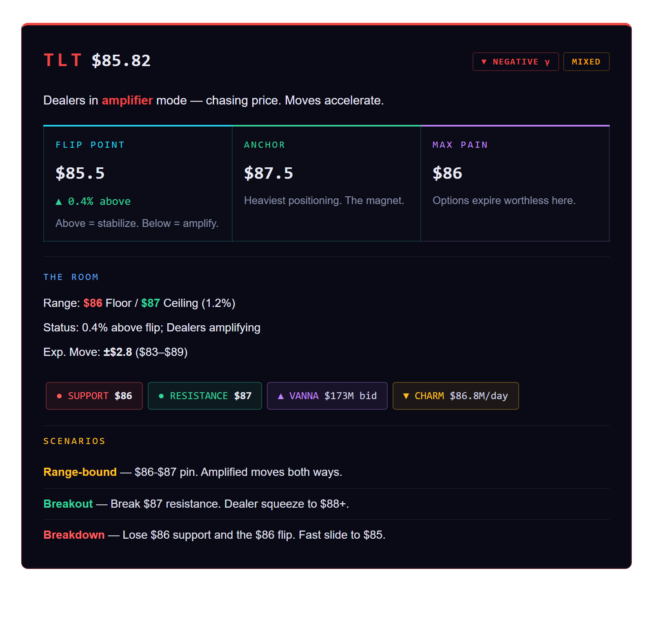653x644 pixels.
Task: Click the red down-triangle in NEGATIVE badge
Action: click(484, 62)
